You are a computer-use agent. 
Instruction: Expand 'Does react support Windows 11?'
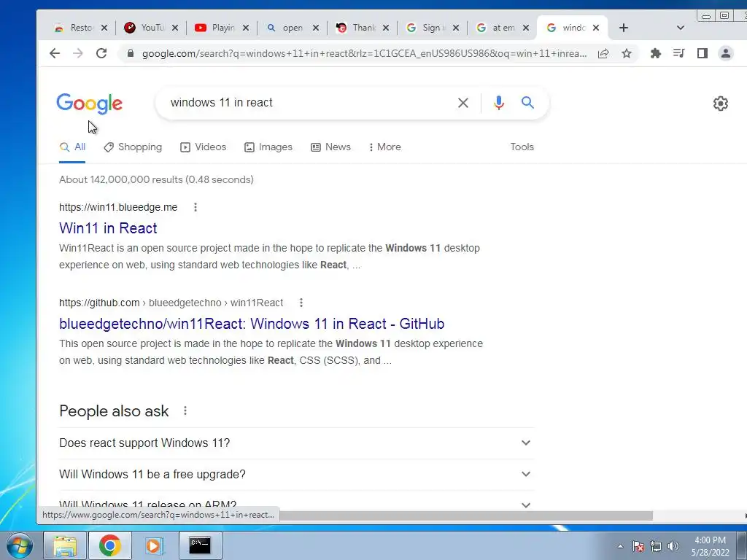point(296,443)
